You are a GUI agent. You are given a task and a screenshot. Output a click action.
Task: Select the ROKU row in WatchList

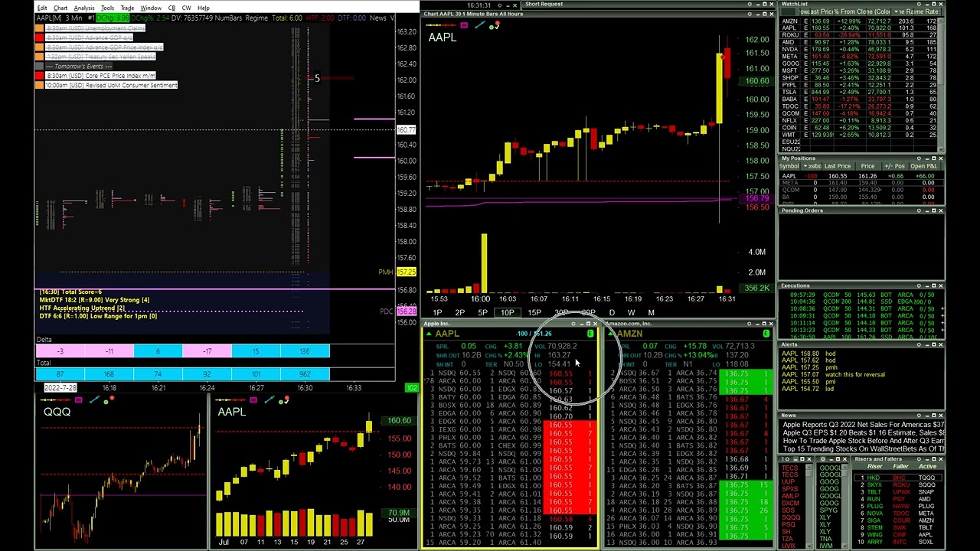pyautogui.click(x=858, y=35)
